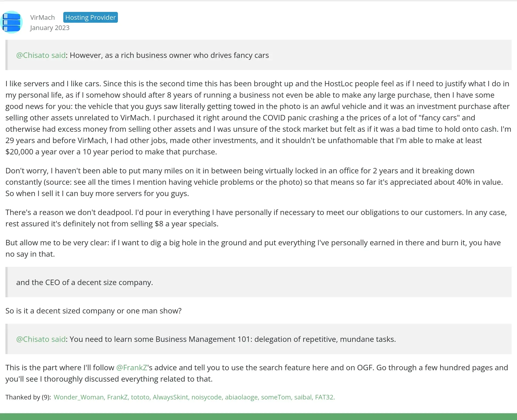
Task: Click the VirMach server avatar icon
Action: click(x=11, y=22)
